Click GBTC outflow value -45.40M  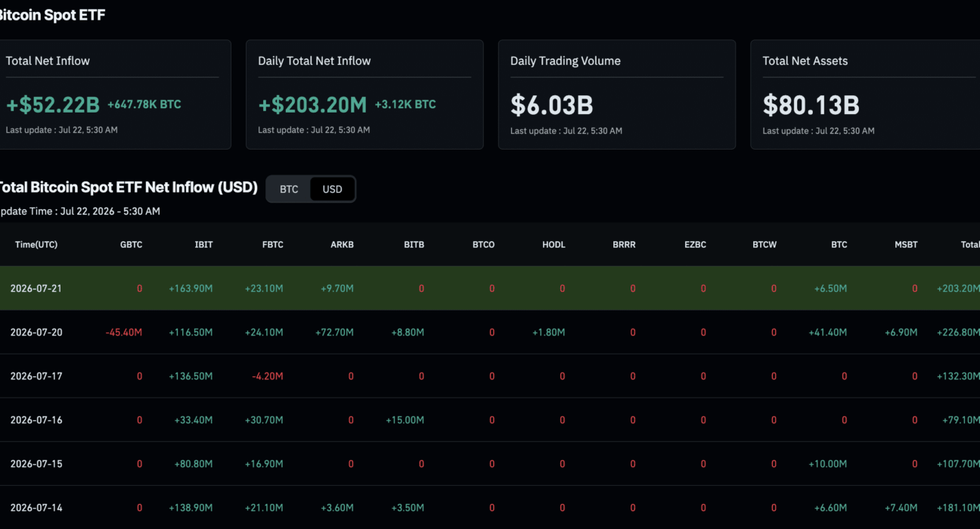pyautogui.click(x=124, y=333)
